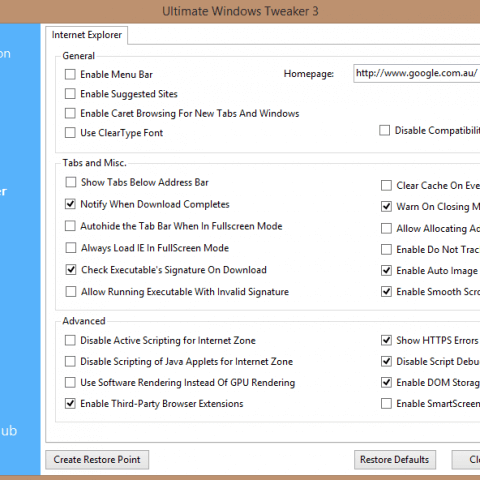Screen dimensions: 480x480
Task: Check Use ClearType Font
Action: [x=70, y=133]
